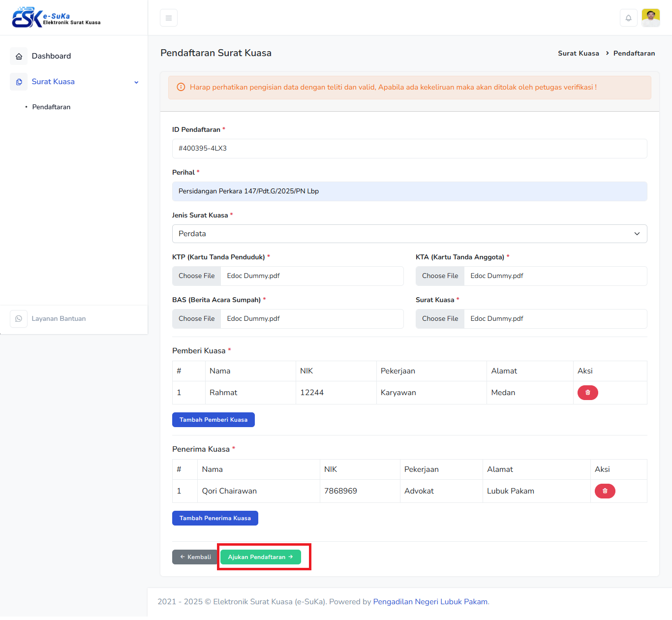Click the Dashboard home icon
This screenshot has height=620, width=672.
click(x=19, y=56)
